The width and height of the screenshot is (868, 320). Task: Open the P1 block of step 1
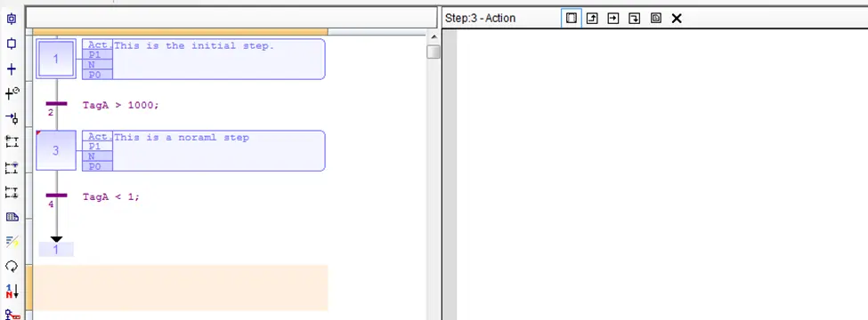point(98,55)
